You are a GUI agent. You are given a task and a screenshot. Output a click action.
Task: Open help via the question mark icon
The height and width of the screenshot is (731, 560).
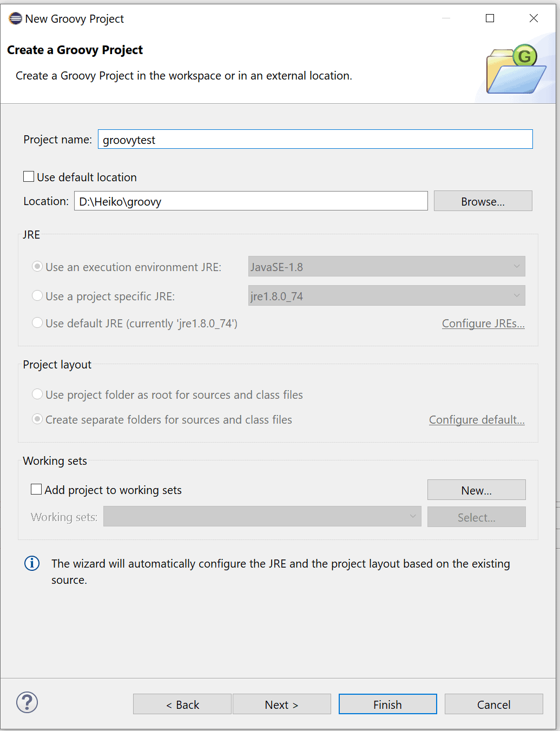coord(27,702)
